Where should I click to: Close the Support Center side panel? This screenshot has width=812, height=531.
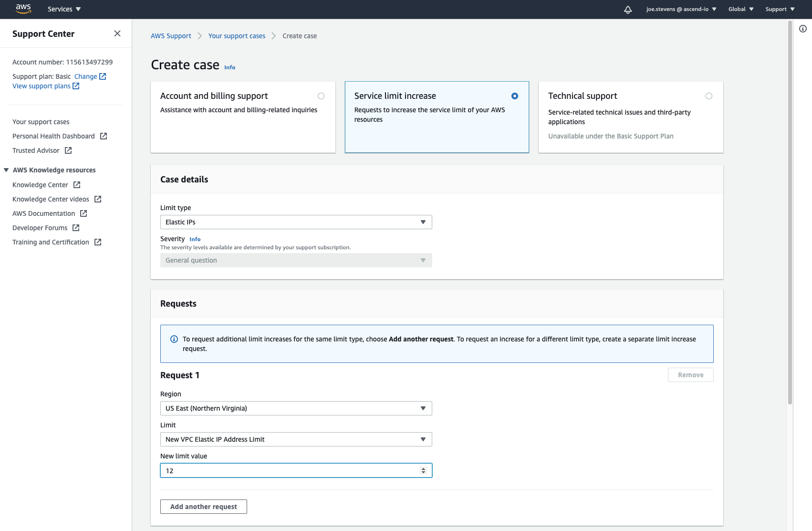tap(117, 33)
